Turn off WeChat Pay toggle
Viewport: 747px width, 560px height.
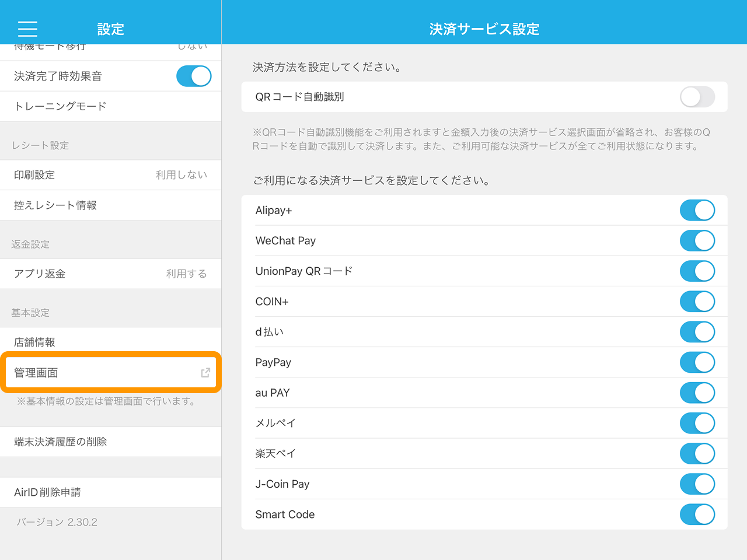pyautogui.click(x=697, y=241)
